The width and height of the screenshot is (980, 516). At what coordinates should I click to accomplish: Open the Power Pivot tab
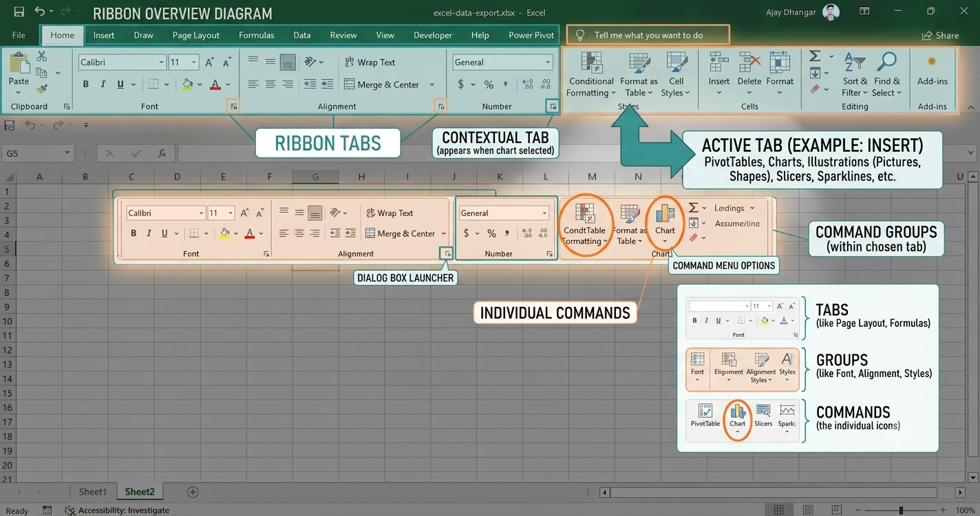point(531,35)
